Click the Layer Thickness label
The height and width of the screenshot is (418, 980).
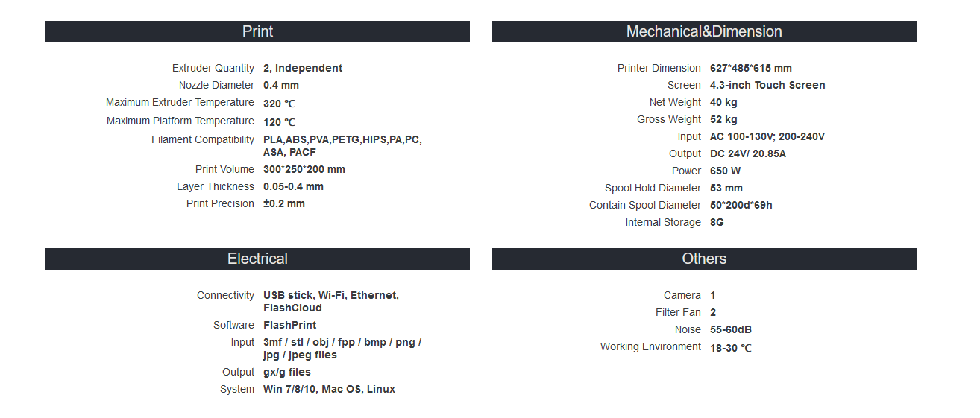(x=216, y=186)
